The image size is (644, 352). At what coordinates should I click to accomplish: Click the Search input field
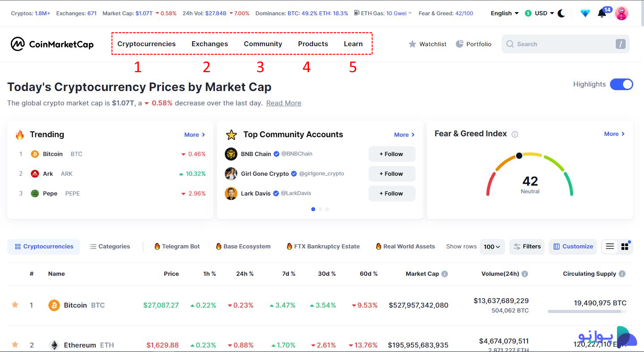pyautogui.click(x=566, y=44)
